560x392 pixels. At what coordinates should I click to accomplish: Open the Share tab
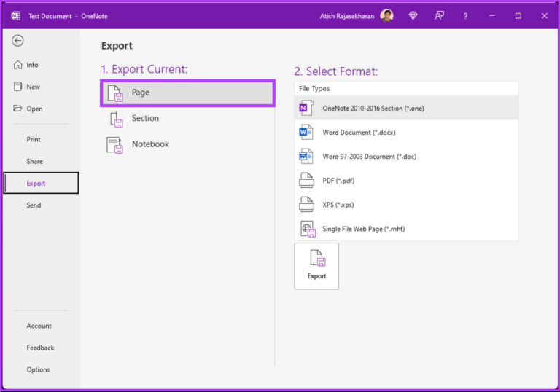click(x=41, y=161)
